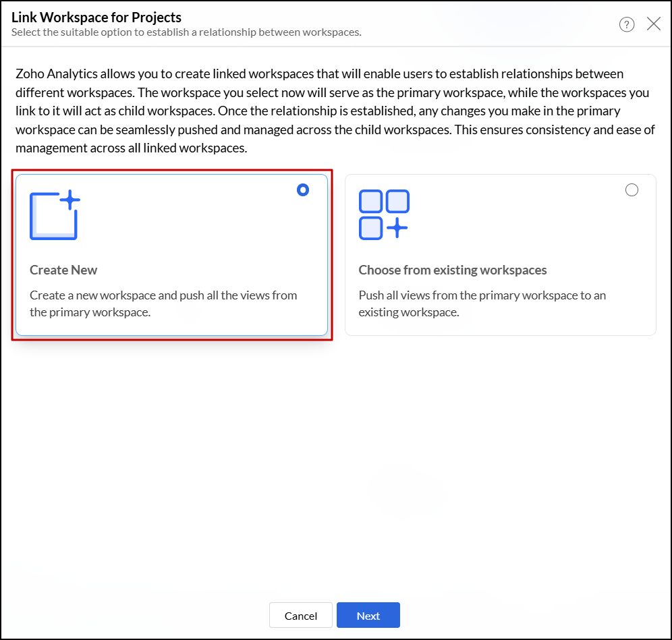Close the Link Workspace dialog

pyautogui.click(x=653, y=24)
